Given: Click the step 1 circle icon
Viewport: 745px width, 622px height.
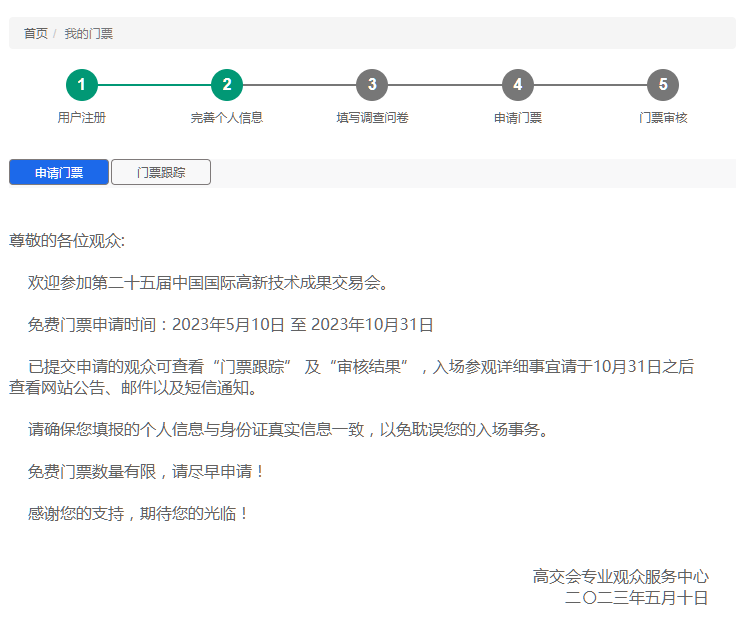Looking at the screenshot, I should coord(82,85).
